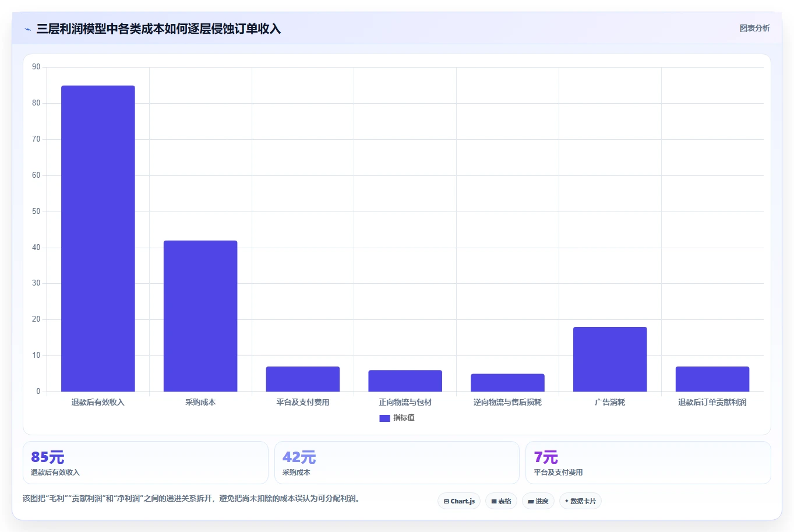Open the 85元 退款后有效收入 data card
This screenshot has width=794, height=532.
(146, 463)
